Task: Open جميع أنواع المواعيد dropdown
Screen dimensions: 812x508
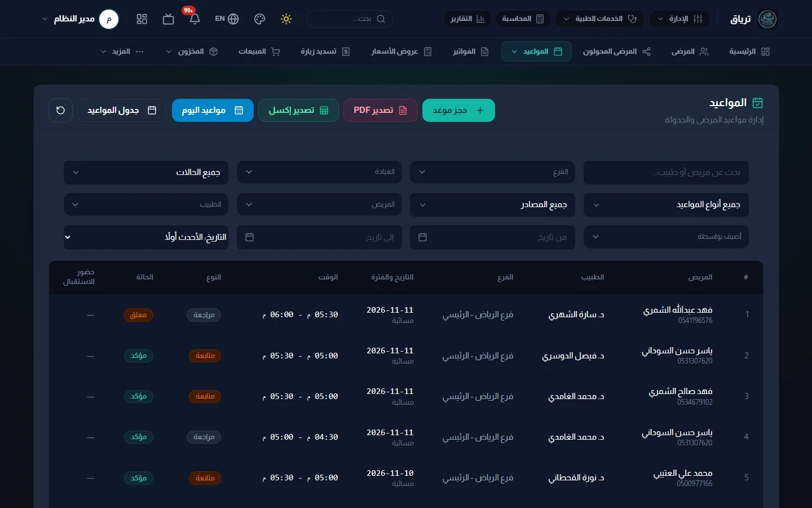Action: (x=666, y=205)
